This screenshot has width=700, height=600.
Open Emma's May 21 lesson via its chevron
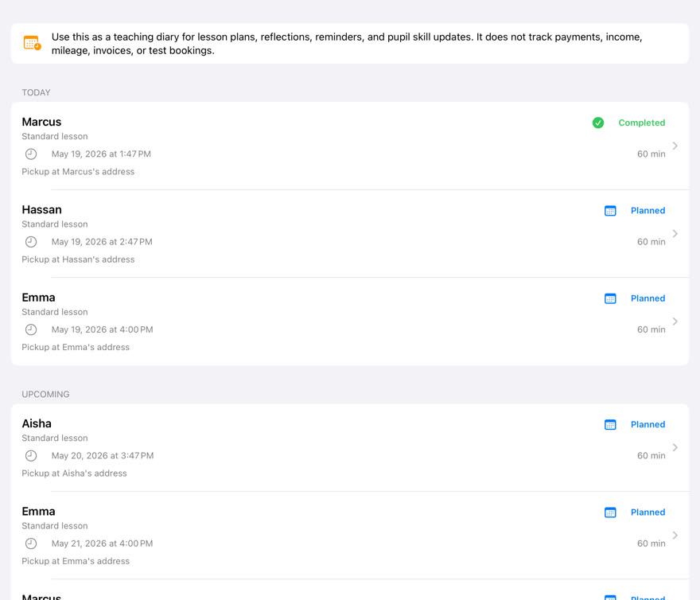click(675, 536)
